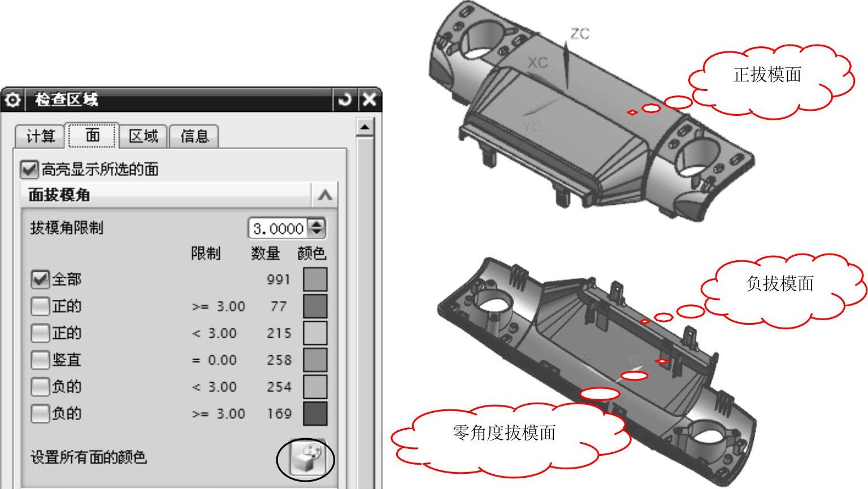Collapse the 面拔模角 section
This screenshot has height=489, width=868.
(x=324, y=195)
